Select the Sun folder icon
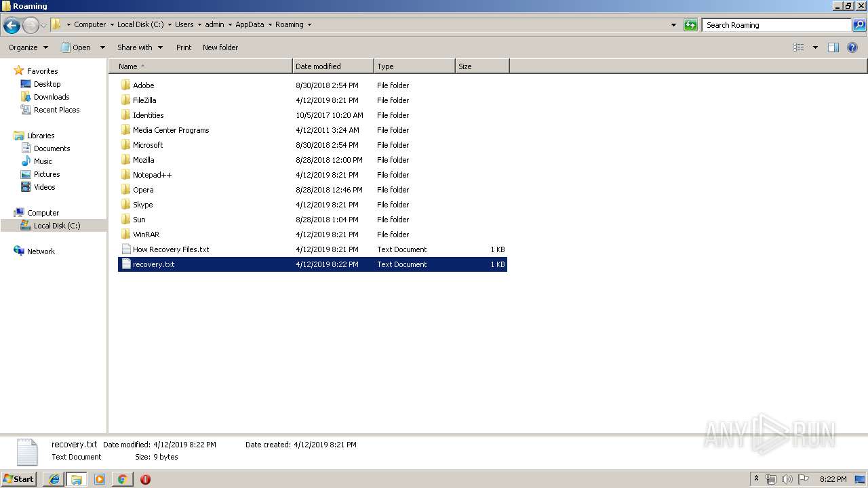868x488 pixels. click(125, 220)
